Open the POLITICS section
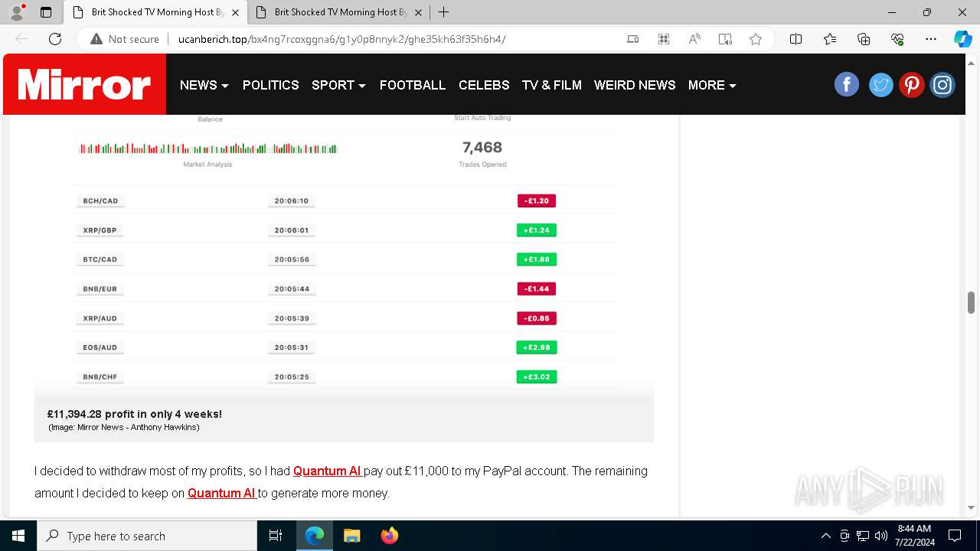This screenshot has width=980, height=551. coord(271,85)
